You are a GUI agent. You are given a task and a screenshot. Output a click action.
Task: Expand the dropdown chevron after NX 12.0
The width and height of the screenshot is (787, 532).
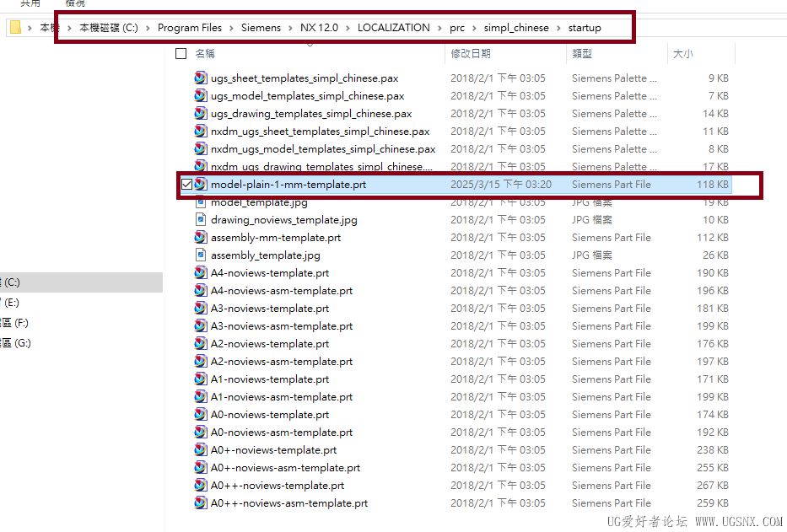coord(348,28)
